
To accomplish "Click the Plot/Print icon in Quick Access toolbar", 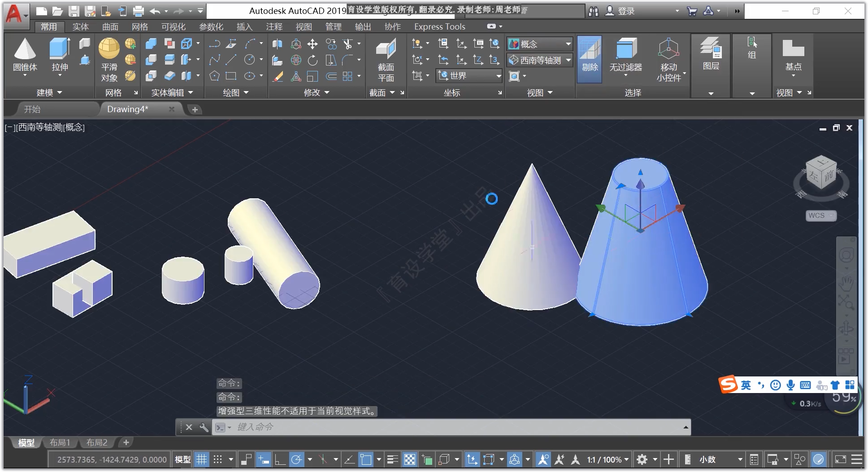I will pos(139,11).
